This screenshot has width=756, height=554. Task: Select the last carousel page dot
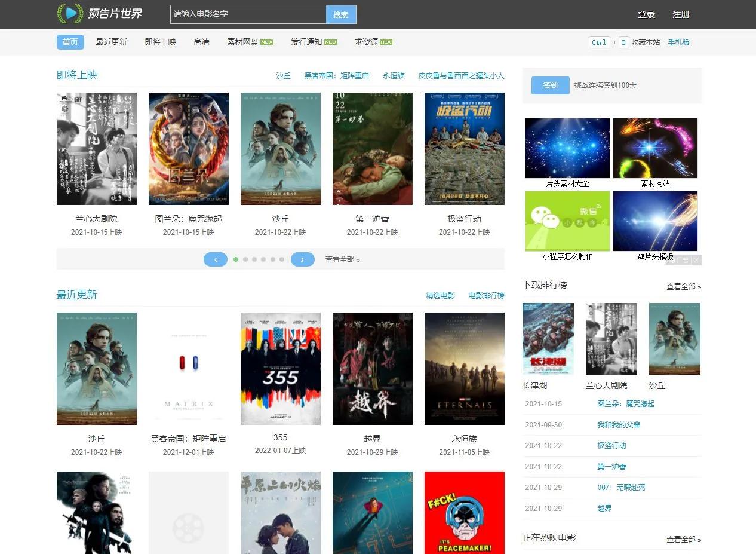pos(282,259)
